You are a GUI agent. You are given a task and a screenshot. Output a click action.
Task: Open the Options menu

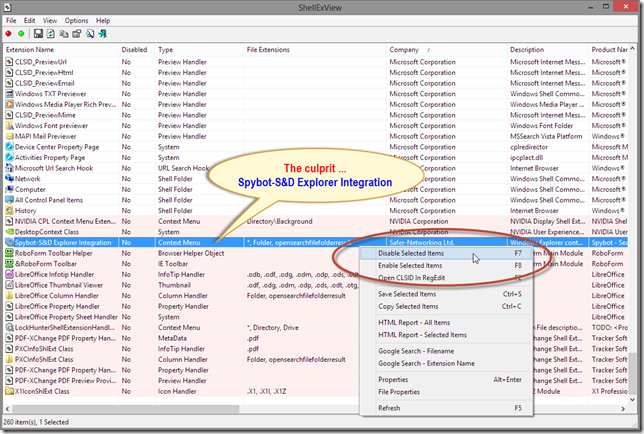tap(76, 20)
